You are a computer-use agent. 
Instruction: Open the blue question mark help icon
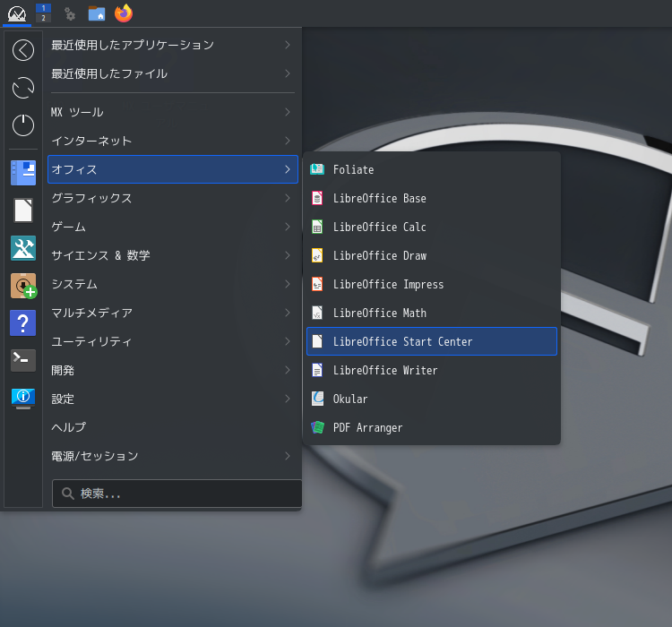point(23,323)
